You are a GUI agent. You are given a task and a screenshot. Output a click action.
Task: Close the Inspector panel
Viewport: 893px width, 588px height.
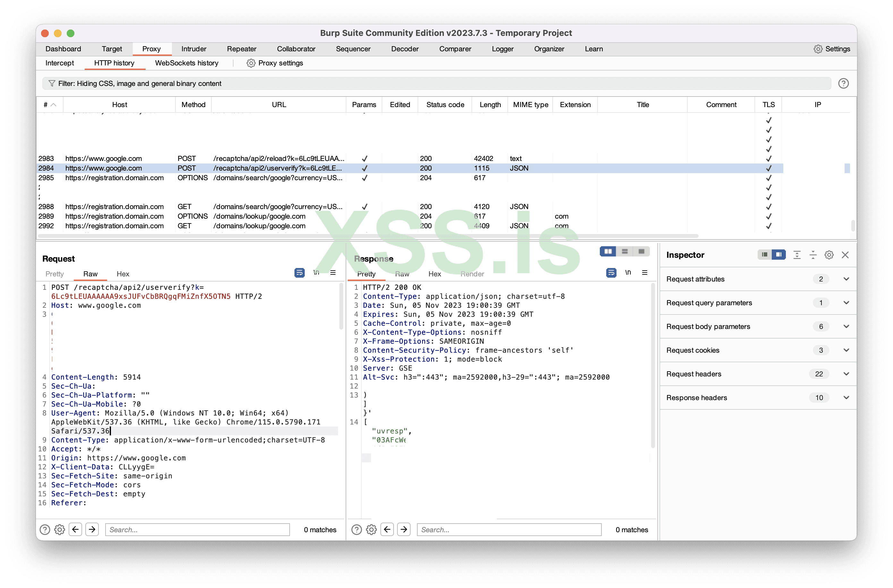click(x=845, y=255)
